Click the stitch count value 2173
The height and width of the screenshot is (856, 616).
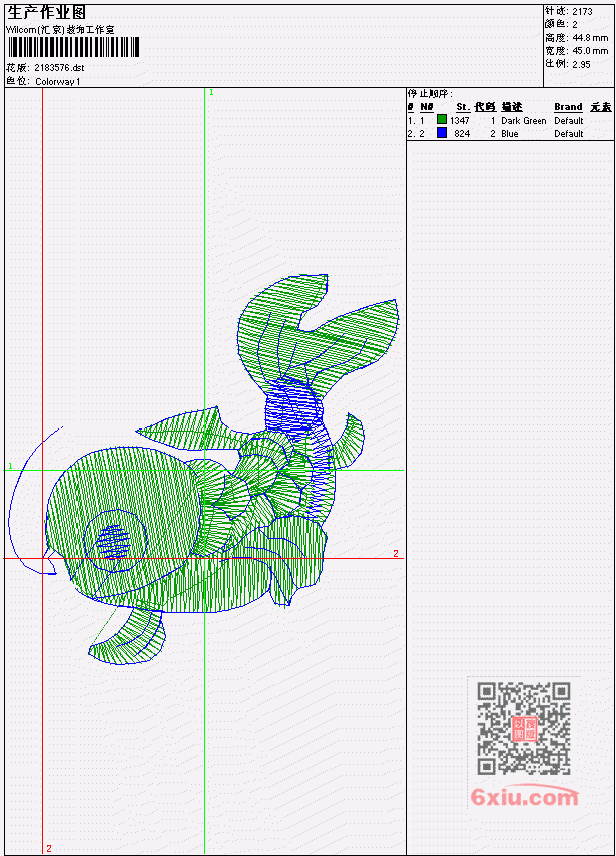coord(582,11)
